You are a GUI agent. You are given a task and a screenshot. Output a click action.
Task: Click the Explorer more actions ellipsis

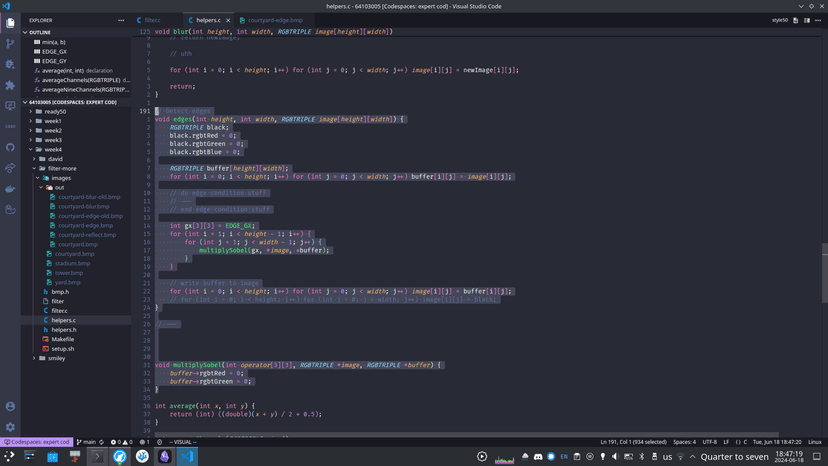tap(122, 20)
